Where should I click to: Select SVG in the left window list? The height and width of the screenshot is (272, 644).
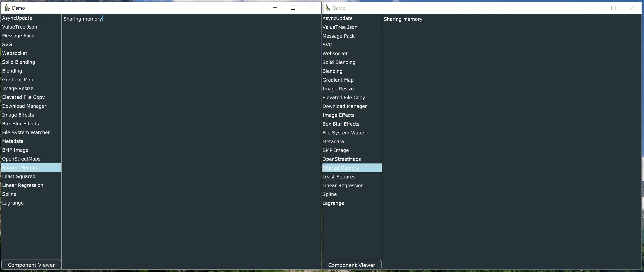pos(31,45)
